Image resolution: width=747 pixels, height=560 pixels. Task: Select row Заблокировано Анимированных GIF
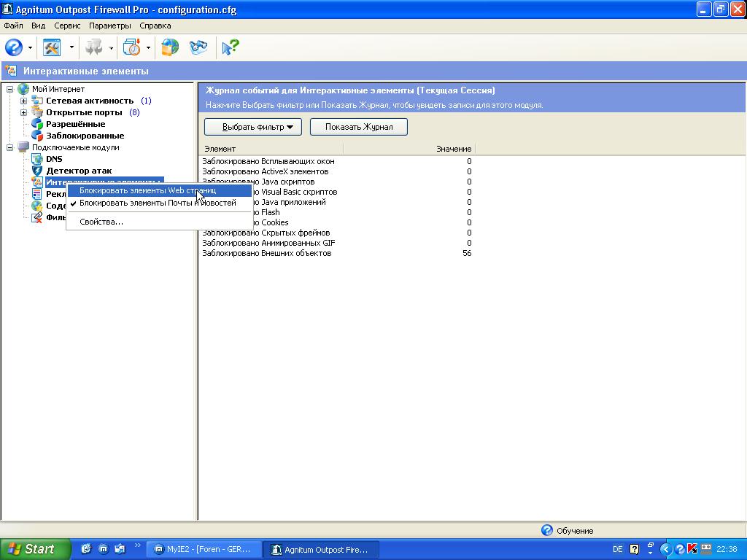click(337, 243)
